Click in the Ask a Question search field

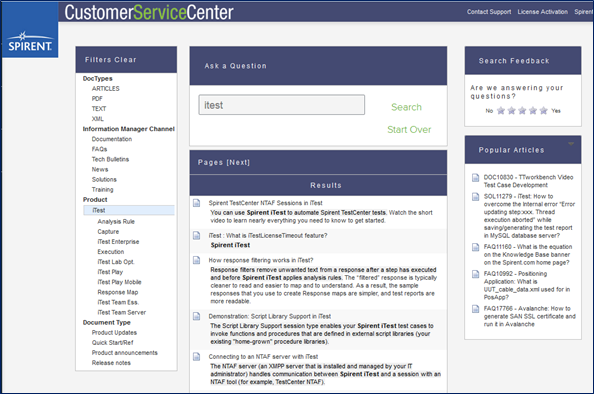click(x=281, y=105)
